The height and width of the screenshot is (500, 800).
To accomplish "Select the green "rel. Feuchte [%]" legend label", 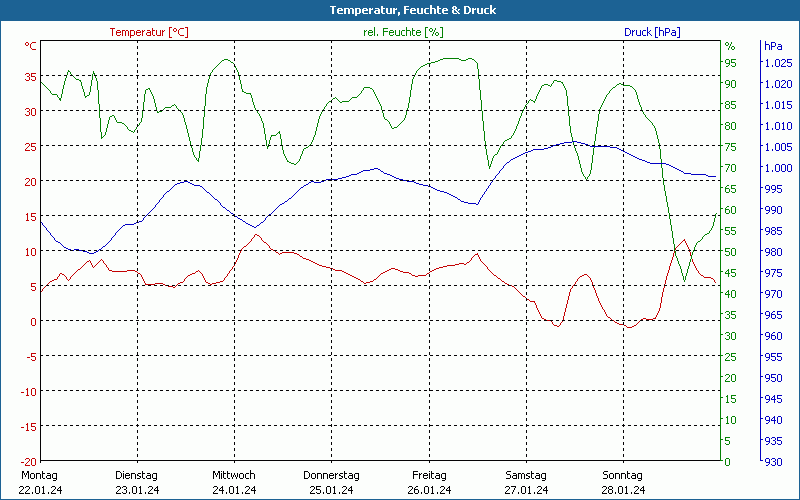I will tap(403, 32).
